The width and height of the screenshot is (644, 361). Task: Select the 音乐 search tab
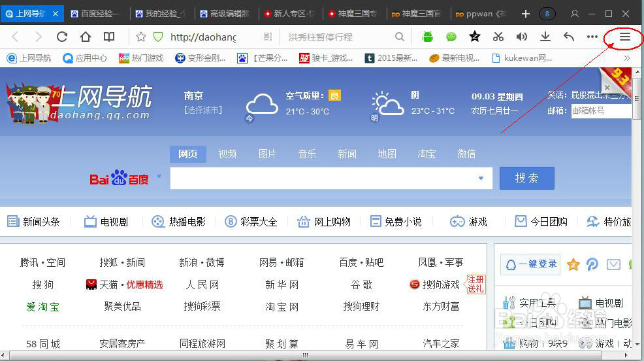click(307, 154)
